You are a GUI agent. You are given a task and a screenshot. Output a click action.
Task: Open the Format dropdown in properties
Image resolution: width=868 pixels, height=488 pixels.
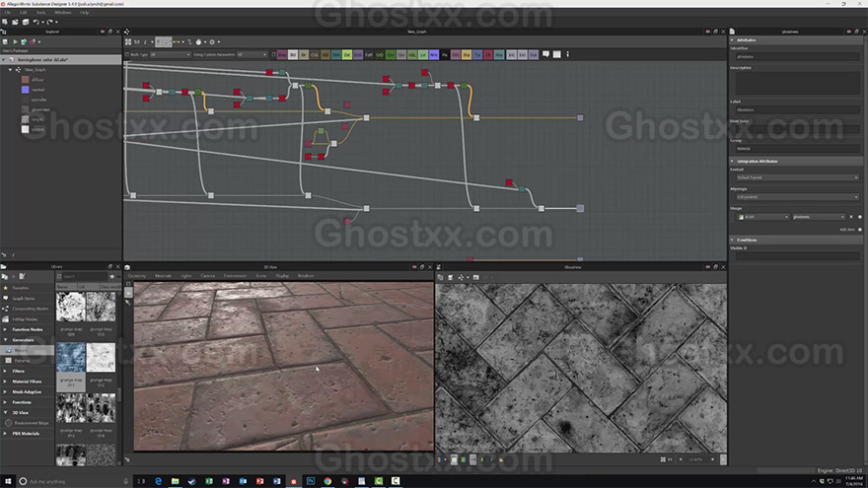pos(797,177)
